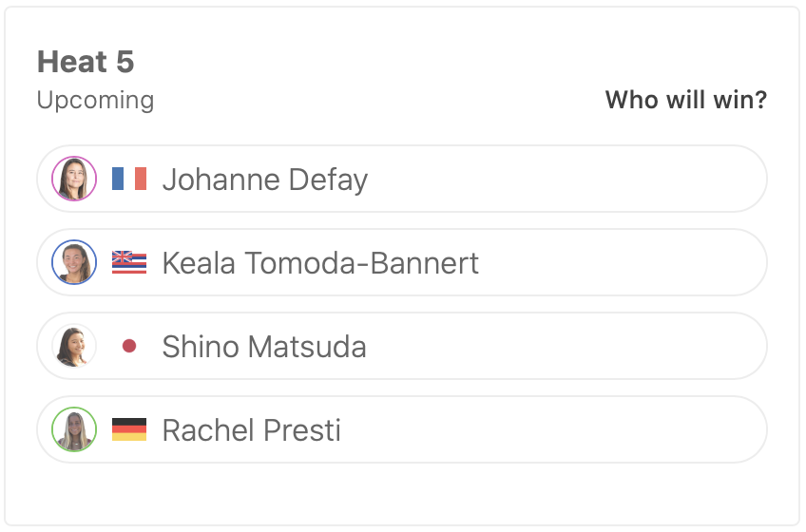Pick Shino Matsuda to win
The image size is (806, 532).
pyautogui.click(x=570, y=346)
